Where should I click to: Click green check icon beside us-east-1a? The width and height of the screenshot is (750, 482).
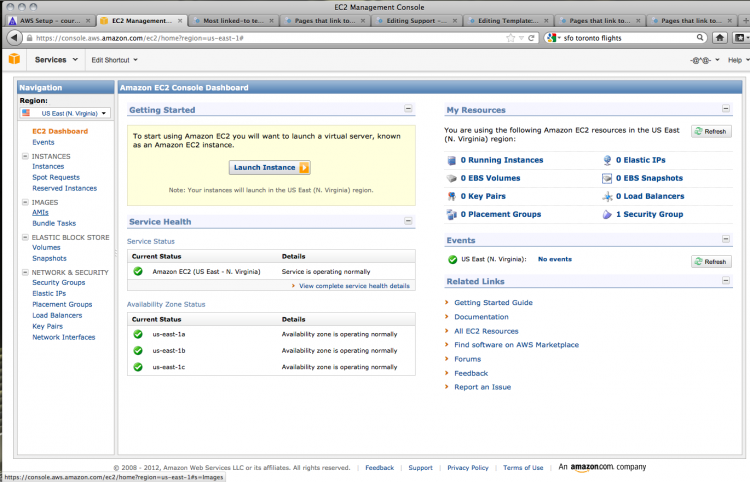point(138,334)
